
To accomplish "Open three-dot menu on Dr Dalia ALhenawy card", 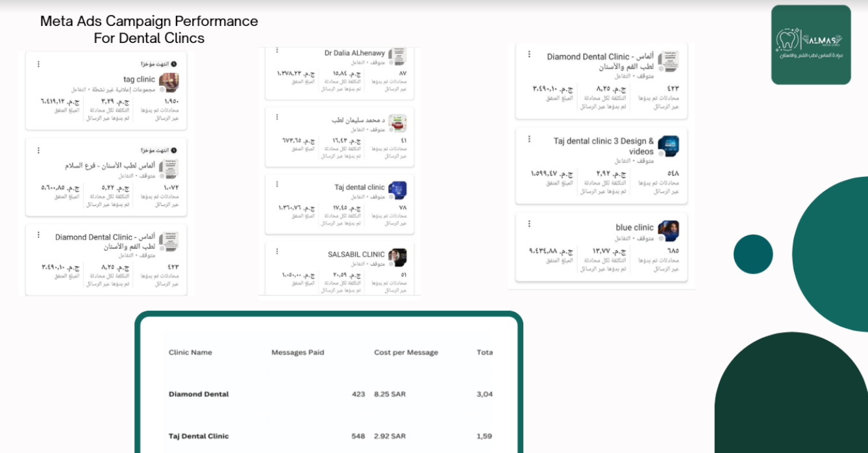I will point(277,50).
